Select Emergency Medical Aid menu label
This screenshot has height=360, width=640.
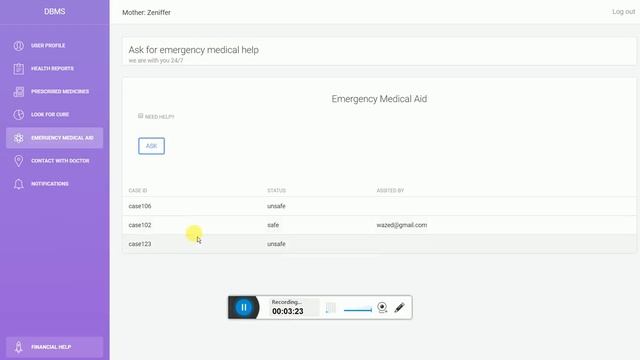[62, 138]
